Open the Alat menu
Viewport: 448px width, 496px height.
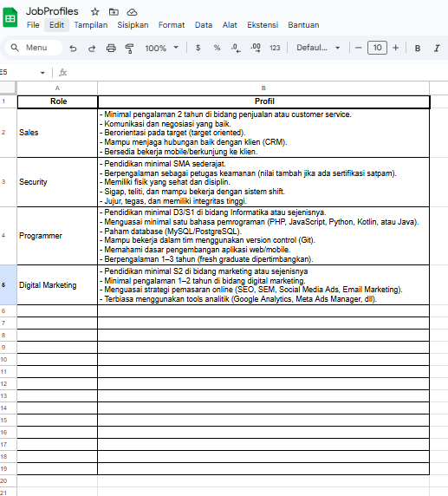click(x=230, y=25)
